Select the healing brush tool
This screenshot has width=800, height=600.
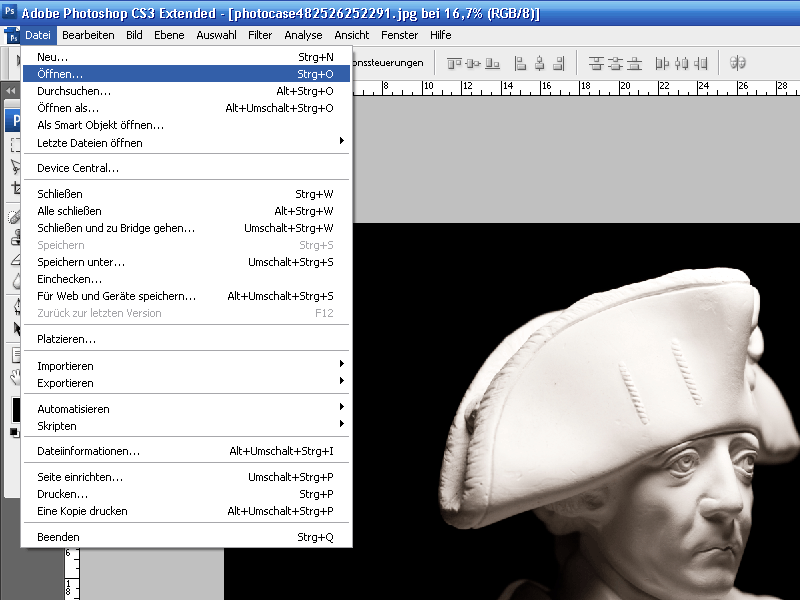(x=15, y=217)
